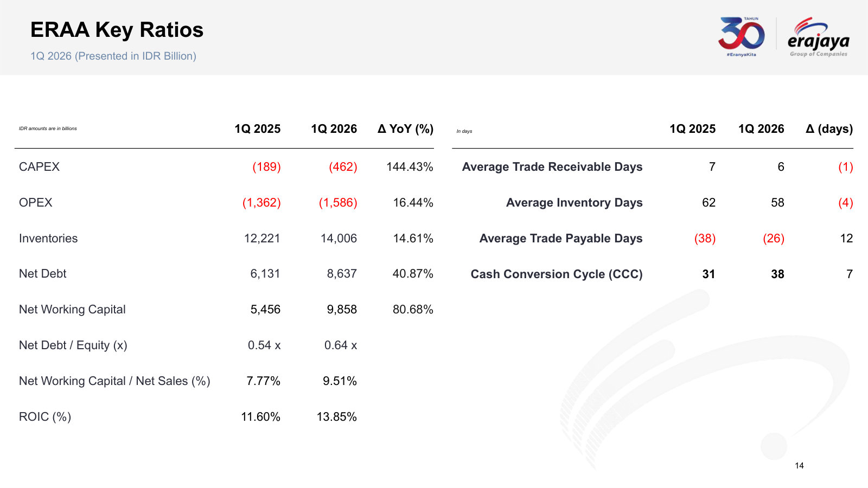Click the OPEX row label
The image size is (868, 488).
[x=36, y=203]
